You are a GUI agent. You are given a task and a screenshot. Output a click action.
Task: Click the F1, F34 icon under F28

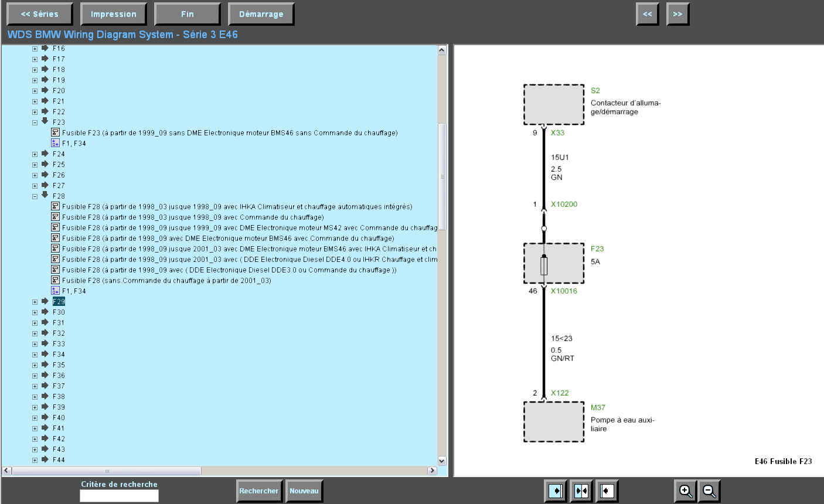coord(55,291)
